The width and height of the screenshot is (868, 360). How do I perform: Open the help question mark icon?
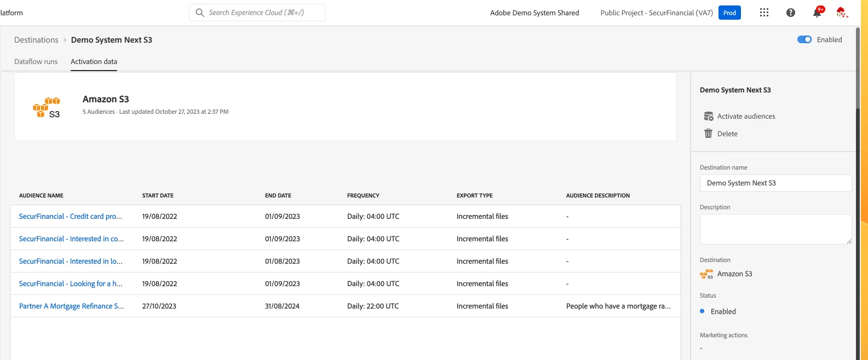coord(791,13)
